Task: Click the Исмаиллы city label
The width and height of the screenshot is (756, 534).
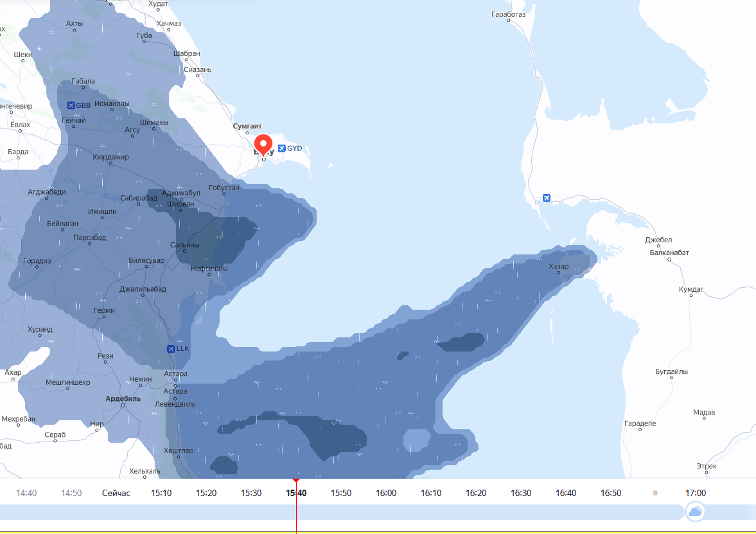Action: [x=112, y=103]
